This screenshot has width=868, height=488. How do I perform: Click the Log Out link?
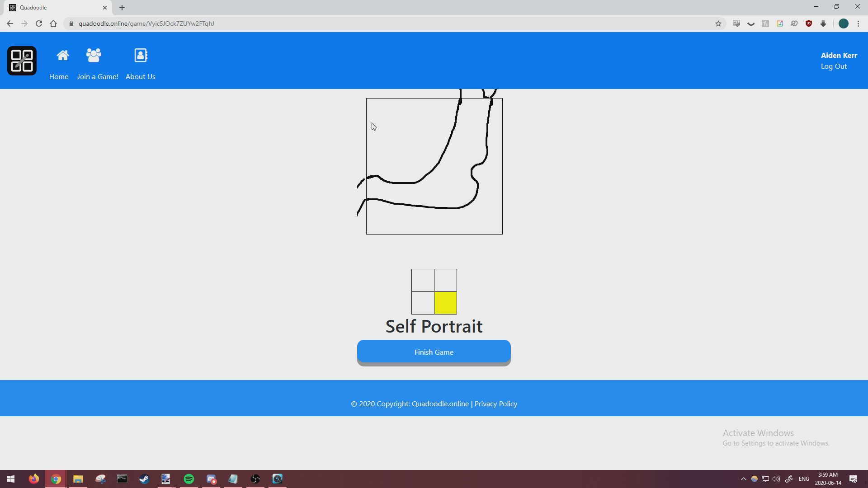[x=834, y=66]
